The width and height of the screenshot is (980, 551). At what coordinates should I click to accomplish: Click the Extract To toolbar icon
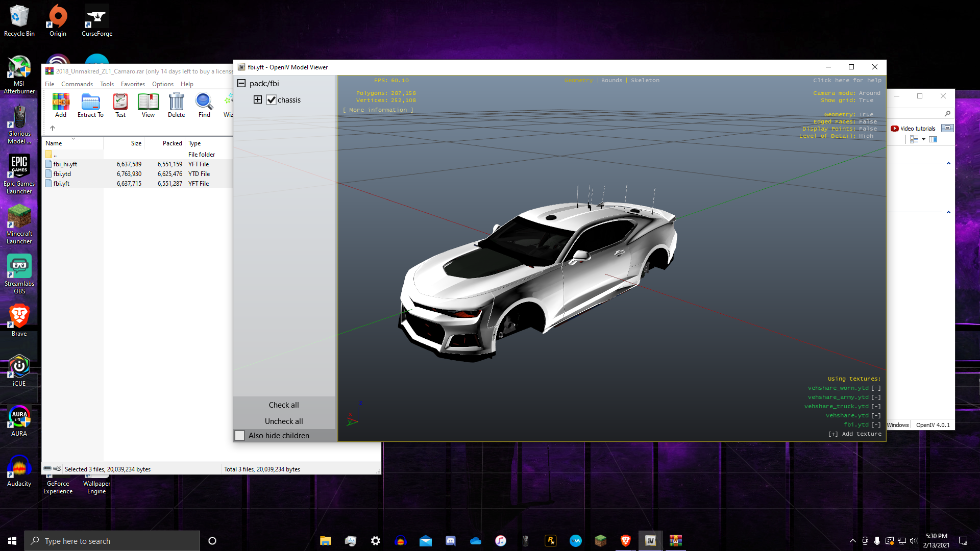click(90, 104)
